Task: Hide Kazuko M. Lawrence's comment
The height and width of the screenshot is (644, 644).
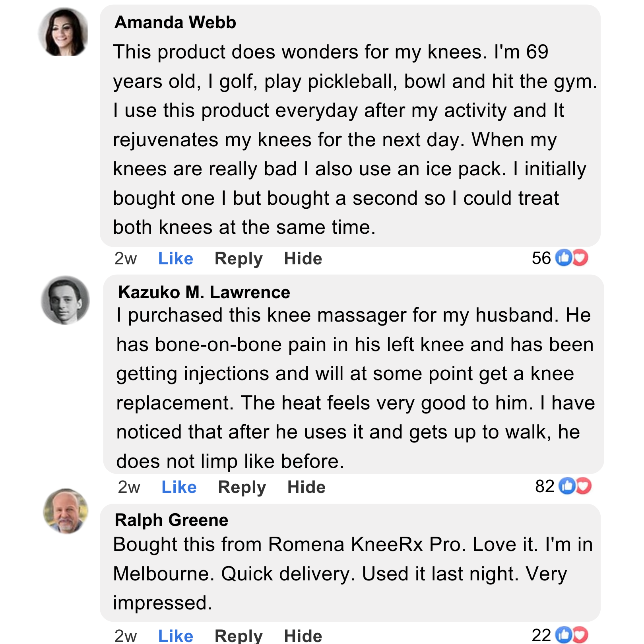Action: (306, 487)
